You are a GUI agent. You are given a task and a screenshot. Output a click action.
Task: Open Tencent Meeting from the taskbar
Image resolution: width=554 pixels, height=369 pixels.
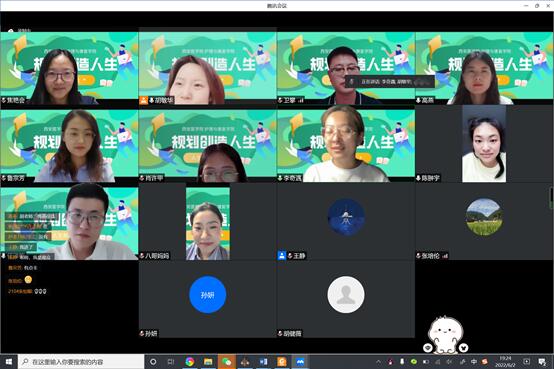300,362
